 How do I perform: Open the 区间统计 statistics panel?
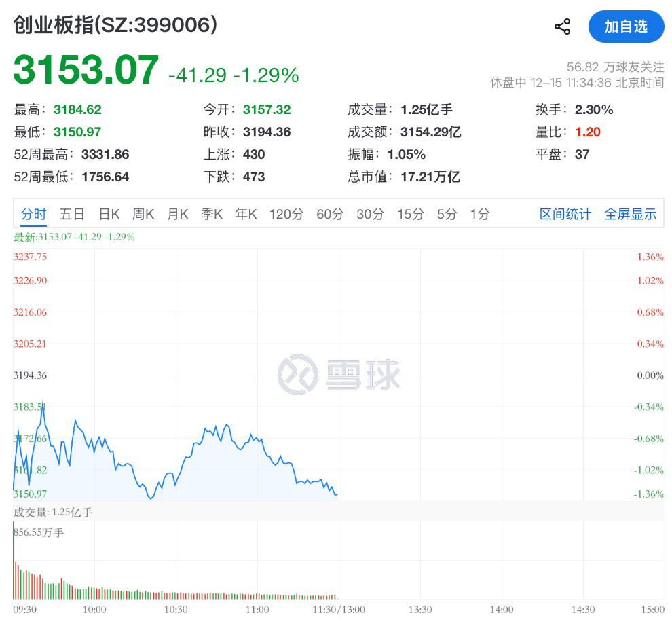[565, 214]
